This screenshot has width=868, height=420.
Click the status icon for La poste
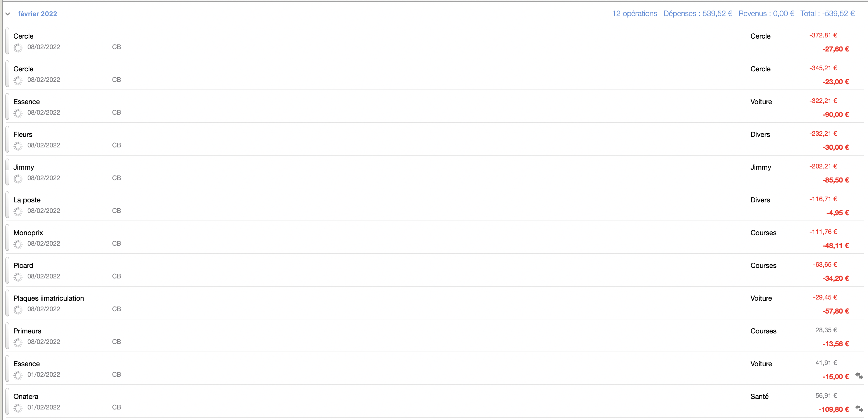pos(18,211)
